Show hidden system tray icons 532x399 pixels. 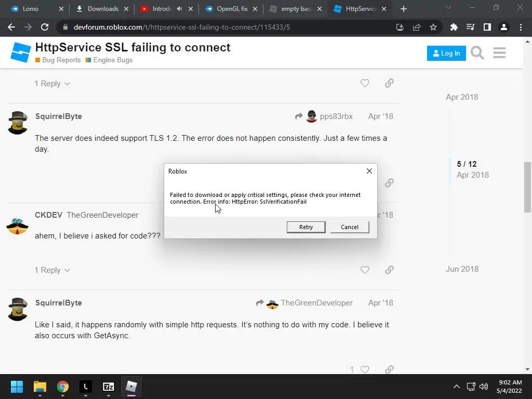[x=457, y=387]
